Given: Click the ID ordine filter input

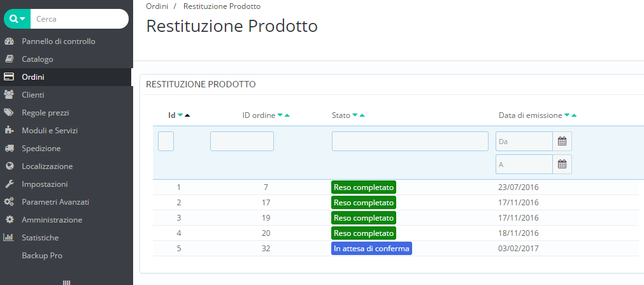Looking at the screenshot, I should 242,141.
